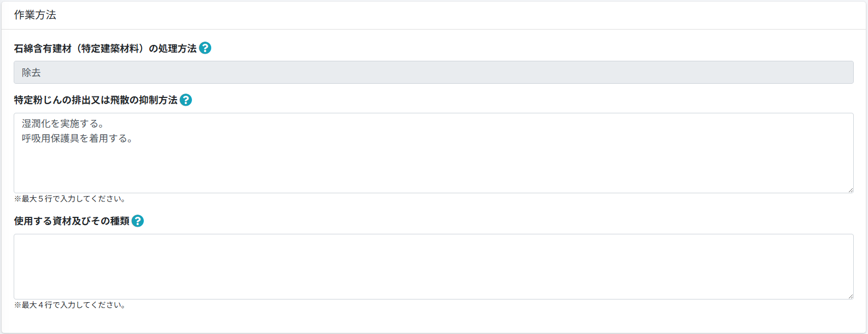The image size is (868, 334).
Task: Click the 作業方法 section header
Action: pos(35,15)
